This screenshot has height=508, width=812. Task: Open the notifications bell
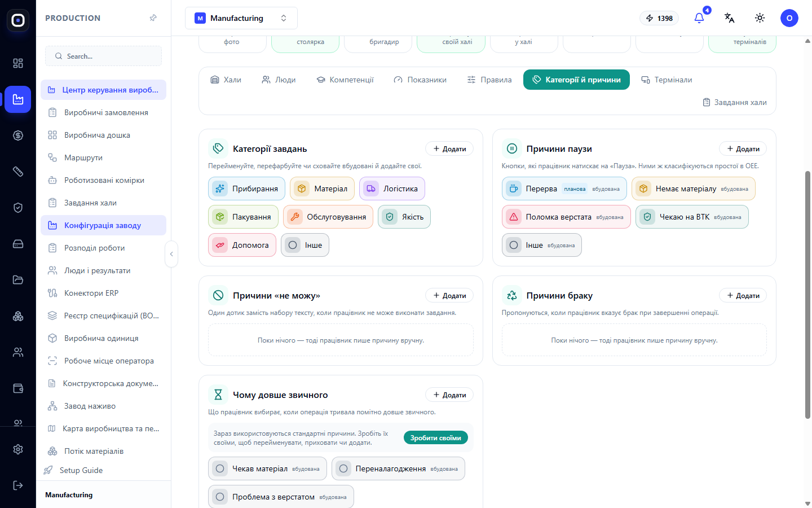(699, 18)
